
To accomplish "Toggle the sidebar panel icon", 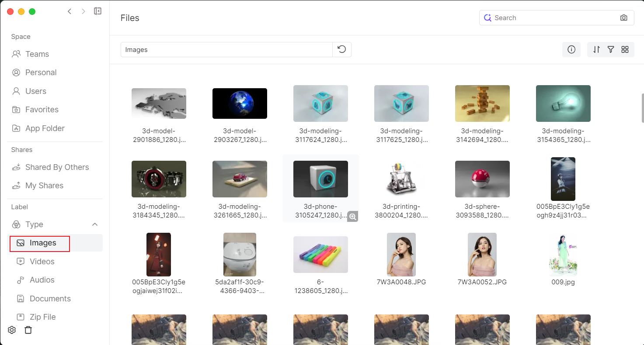I will coord(98,11).
